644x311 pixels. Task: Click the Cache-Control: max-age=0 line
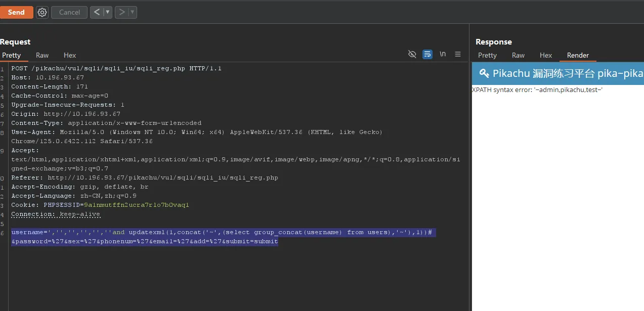pyautogui.click(x=60, y=96)
